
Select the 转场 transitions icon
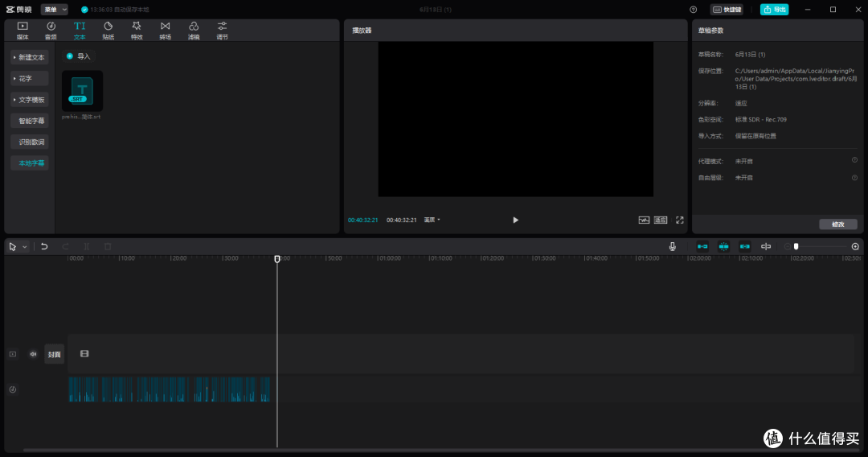coord(165,30)
